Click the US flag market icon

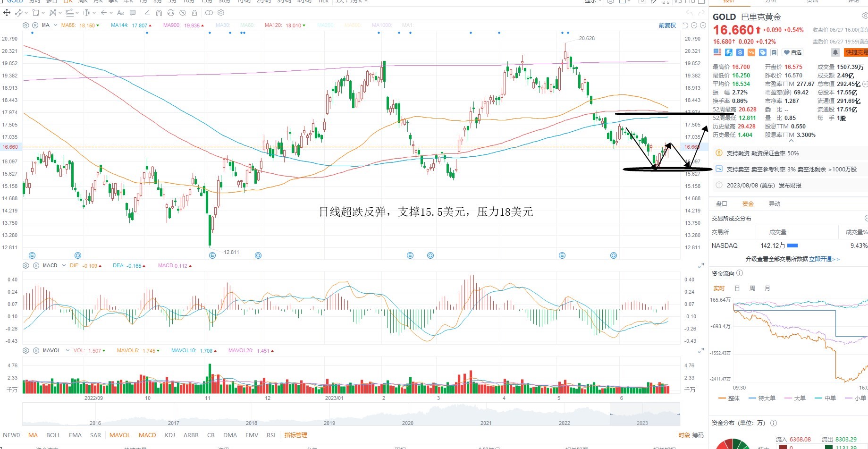click(717, 52)
